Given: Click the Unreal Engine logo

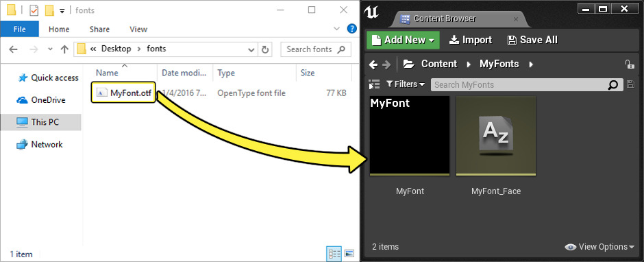Looking at the screenshot, I should pyautogui.click(x=371, y=12).
